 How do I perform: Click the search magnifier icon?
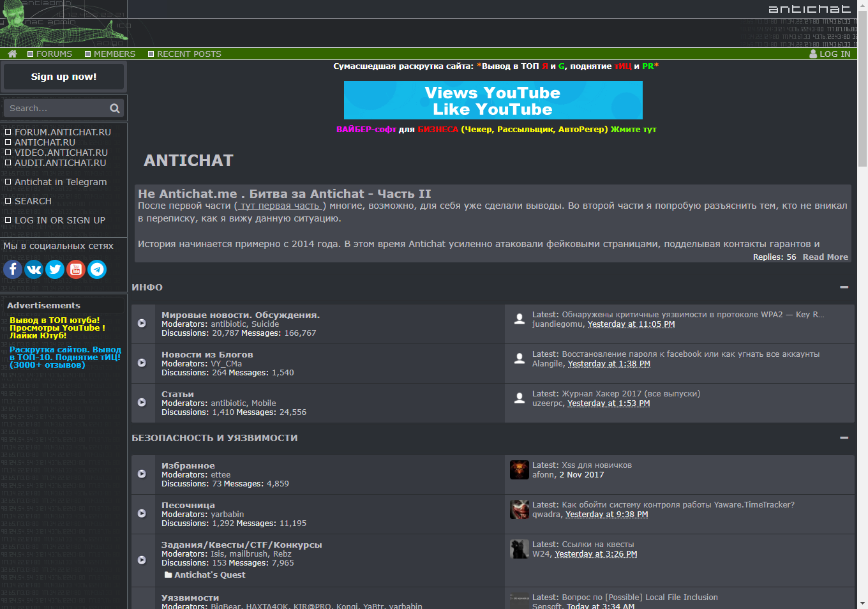tap(115, 109)
